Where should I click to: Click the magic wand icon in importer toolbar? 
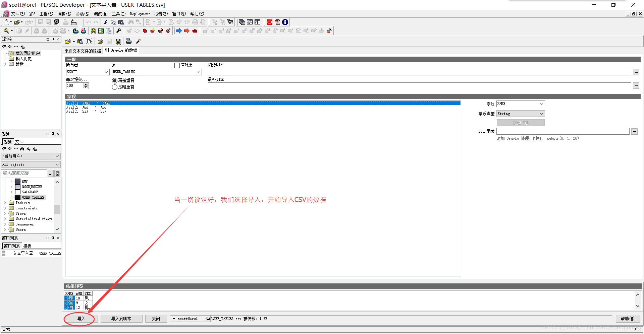(139, 41)
